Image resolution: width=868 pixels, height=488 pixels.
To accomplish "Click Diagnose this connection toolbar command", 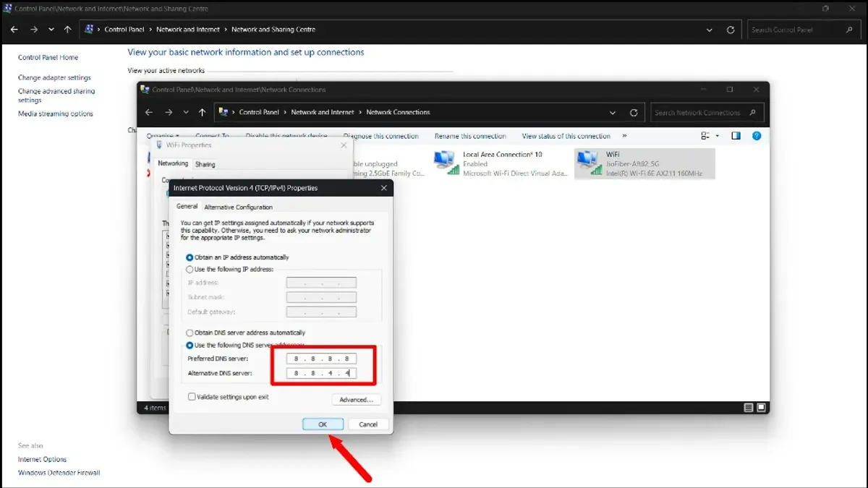I will (x=381, y=136).
